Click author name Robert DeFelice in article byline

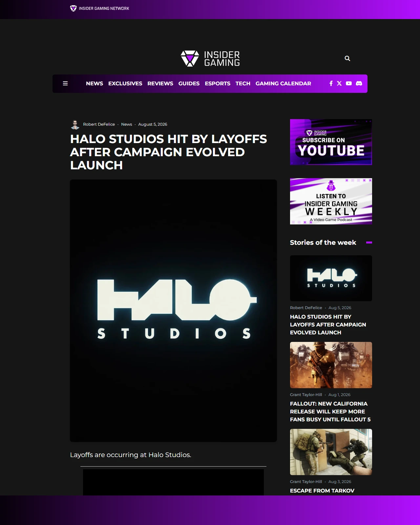tap(99, 124)
